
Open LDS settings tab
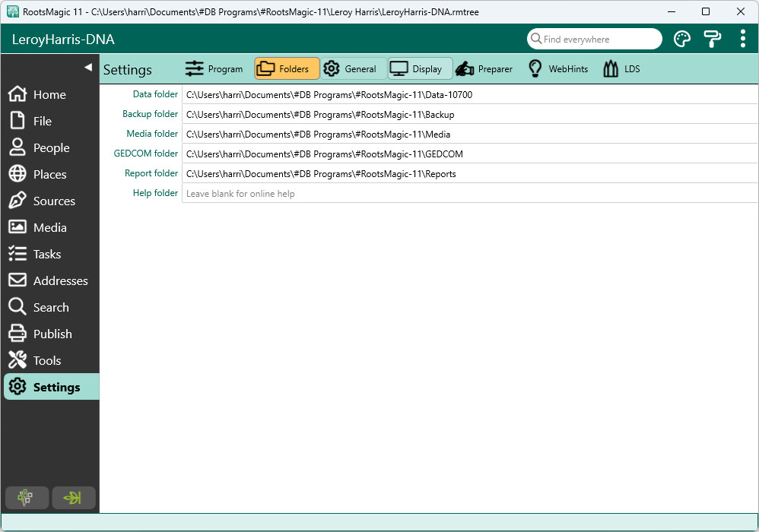coord(621,69)
